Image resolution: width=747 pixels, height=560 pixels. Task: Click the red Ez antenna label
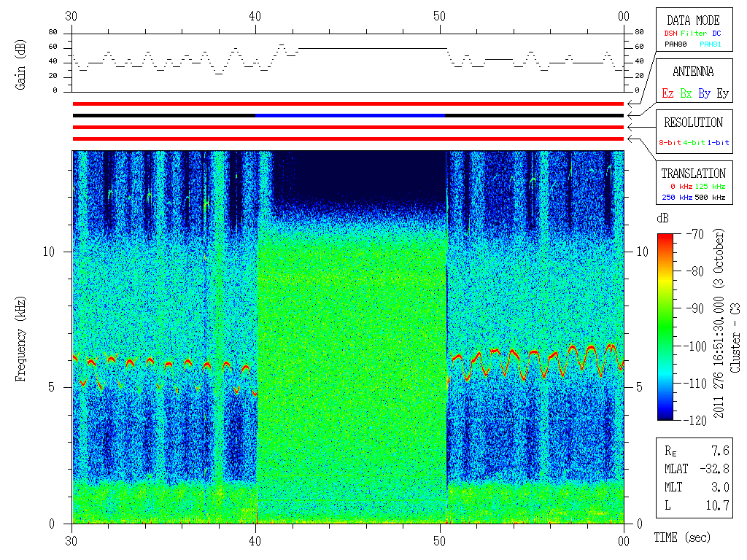tap(667, 93)
